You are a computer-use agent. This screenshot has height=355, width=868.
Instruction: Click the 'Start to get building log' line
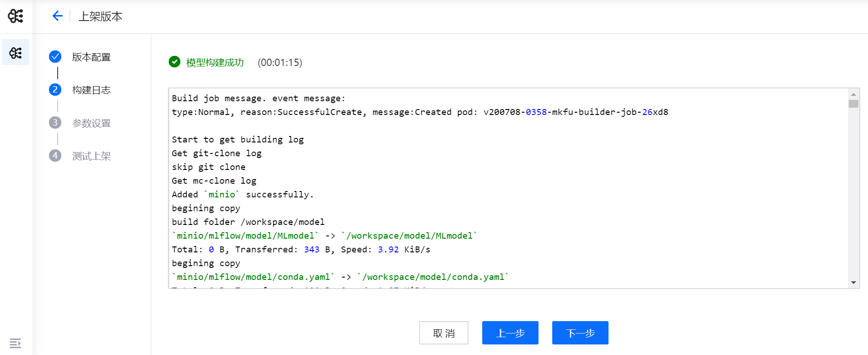point(238,140)
